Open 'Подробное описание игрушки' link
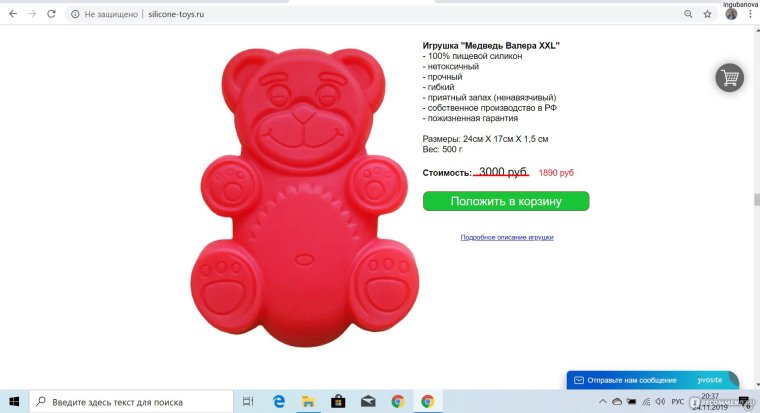Screen dimensions: 760x413 coord(507,237)
